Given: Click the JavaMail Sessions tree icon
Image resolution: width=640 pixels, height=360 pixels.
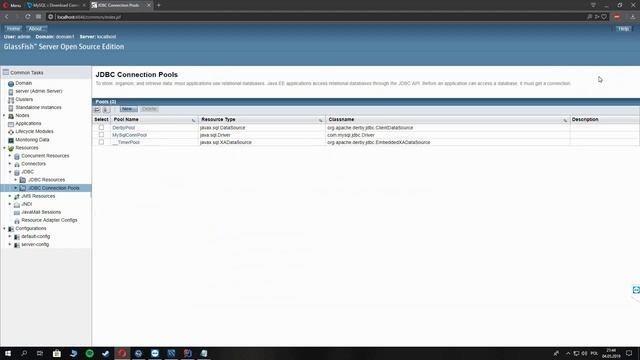Looking at the screenshot, I should 17,213.
